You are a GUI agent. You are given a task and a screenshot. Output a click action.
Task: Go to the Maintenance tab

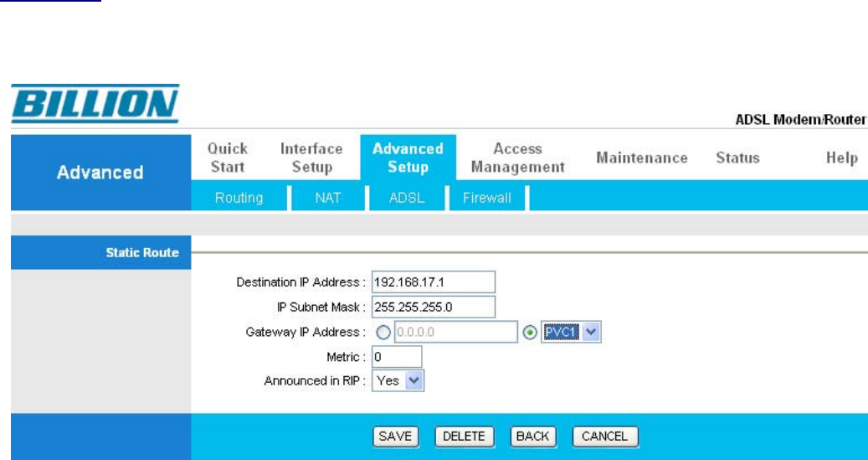[x=642, y=158]
